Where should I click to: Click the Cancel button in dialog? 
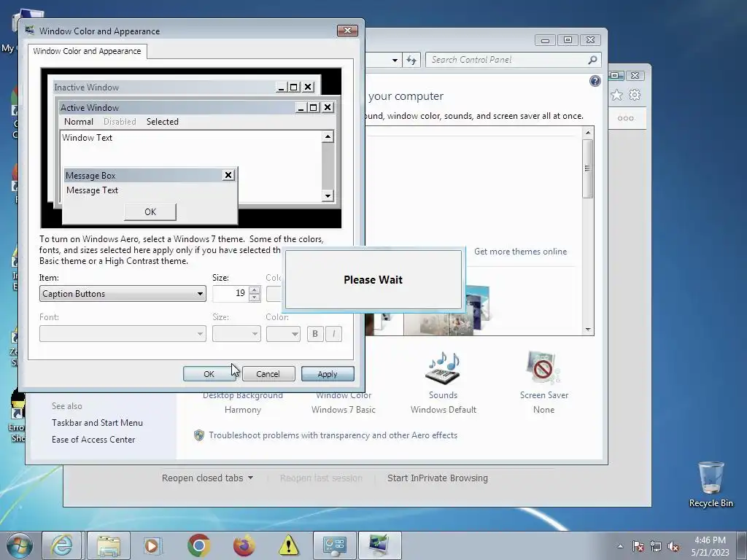(x=268, y=374)
